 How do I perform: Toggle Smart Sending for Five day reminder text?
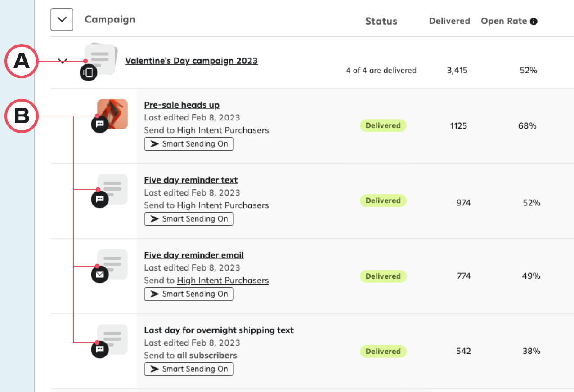point(188,219)
